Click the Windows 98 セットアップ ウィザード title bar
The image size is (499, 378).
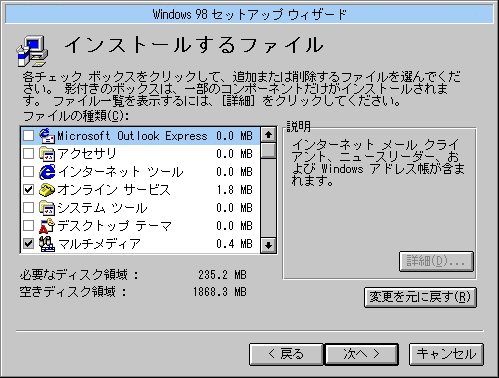[249, 14]
